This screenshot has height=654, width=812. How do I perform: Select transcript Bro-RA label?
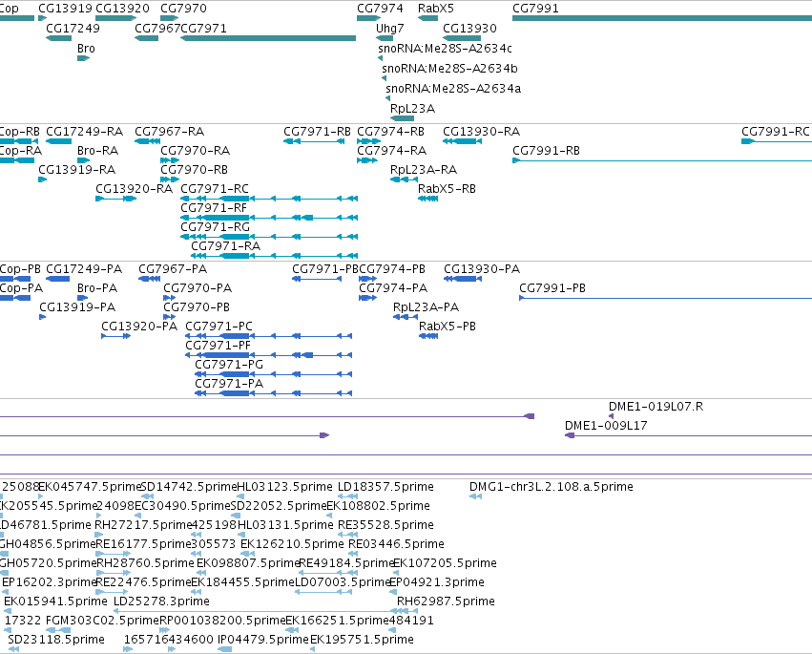tap(97, 150)
